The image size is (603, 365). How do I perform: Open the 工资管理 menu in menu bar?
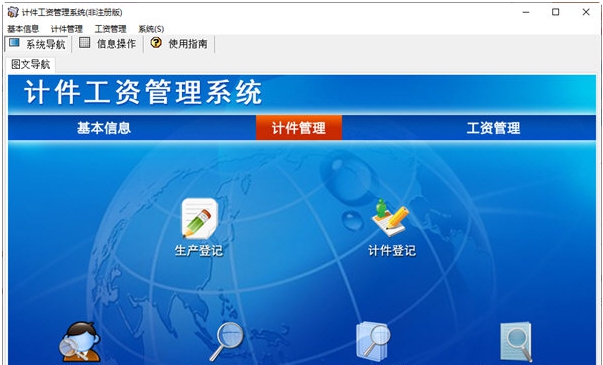point(111,29)
